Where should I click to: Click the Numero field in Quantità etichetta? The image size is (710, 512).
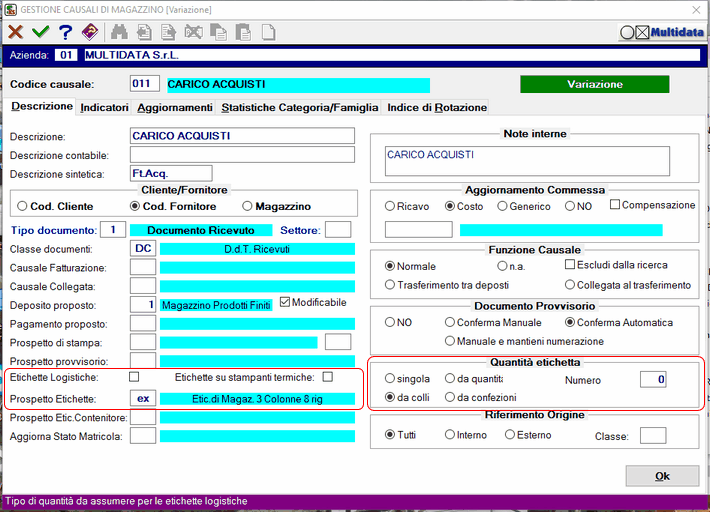(x=652, y=380)
